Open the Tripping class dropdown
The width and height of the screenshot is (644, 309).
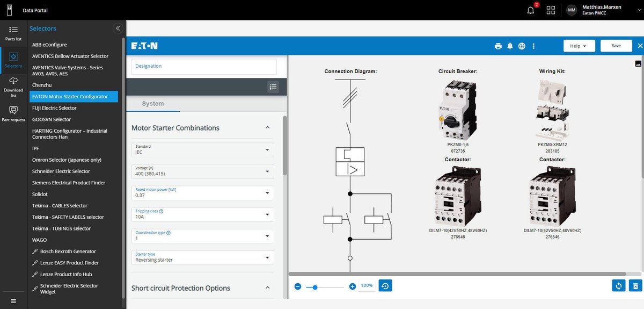[203, 214]
